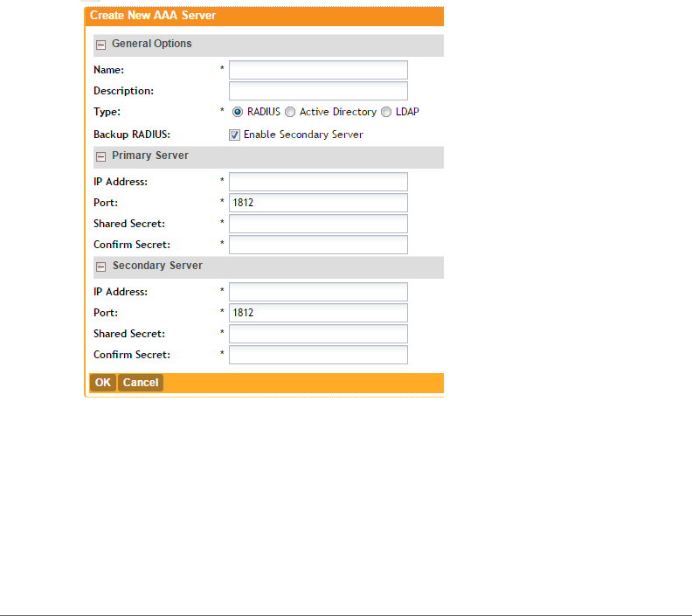Image resolution: width=692 pixels, height=616 pixels.
Task: Click the Create New AAA Server title
Action: tap(153, 16)
